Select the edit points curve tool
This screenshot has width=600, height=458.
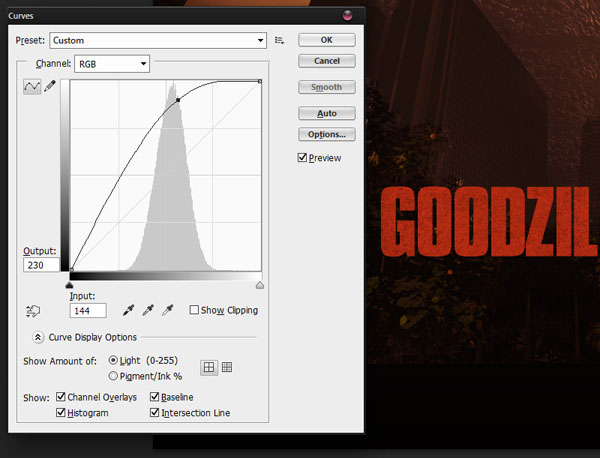(32, 86)
